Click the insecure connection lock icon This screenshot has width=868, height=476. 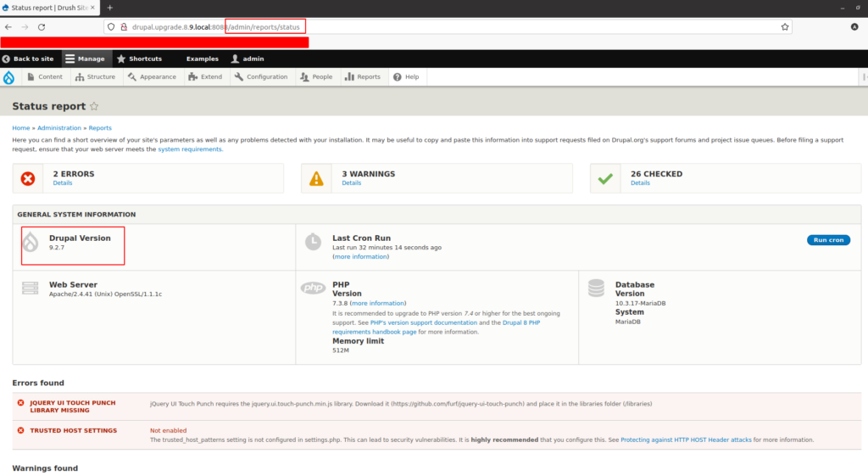(124, 26)
